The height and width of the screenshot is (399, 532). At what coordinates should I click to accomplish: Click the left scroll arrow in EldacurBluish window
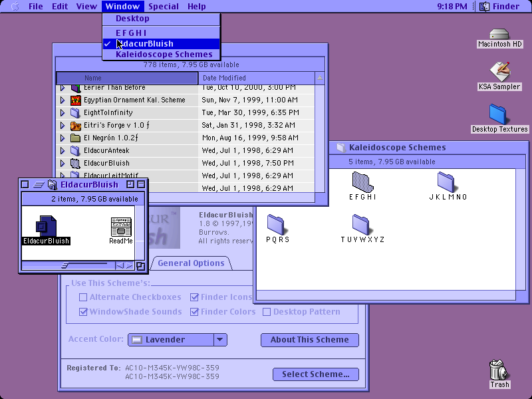click(x=120, y=265)
